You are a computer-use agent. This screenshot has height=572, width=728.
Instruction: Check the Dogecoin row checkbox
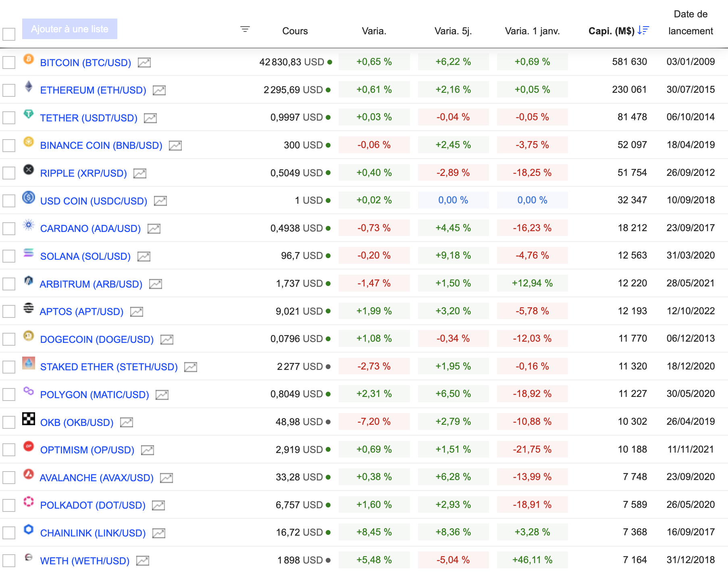(x=9, y=339)
